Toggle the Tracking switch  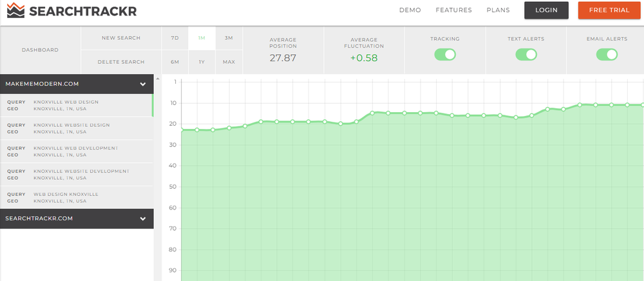click(445, 55)
